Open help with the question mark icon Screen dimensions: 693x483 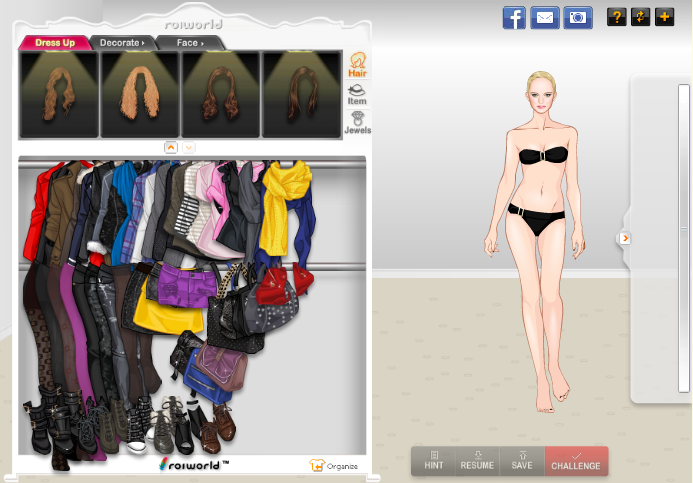pyautogui.click(x=617, y=17)
